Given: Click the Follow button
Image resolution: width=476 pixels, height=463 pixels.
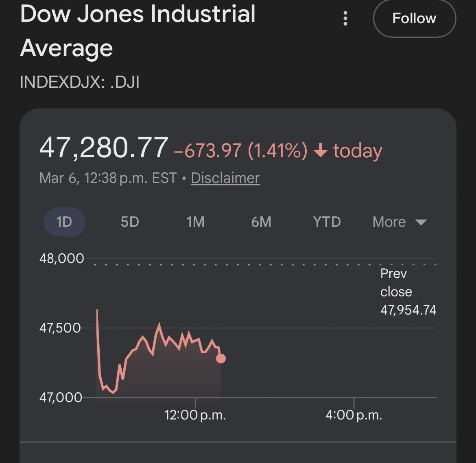Looking at the screenshot, I should pyautogui.click(x=414, y=18).
